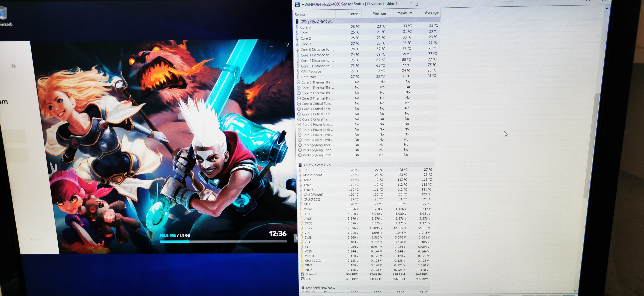Click the HWiNFO64 title bar app icon

[x=297, y=4]
